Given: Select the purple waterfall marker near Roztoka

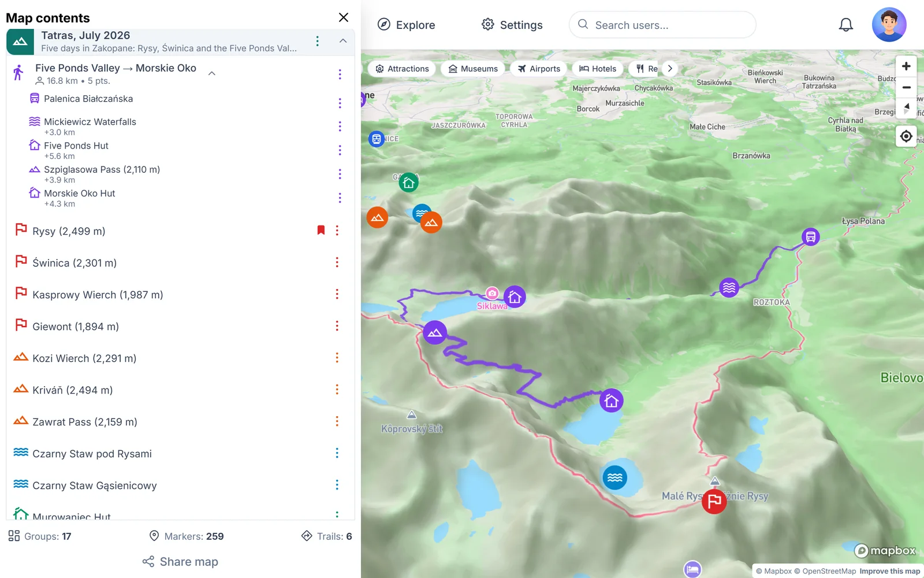Looking at the screenshot, I should click(729, 287).
